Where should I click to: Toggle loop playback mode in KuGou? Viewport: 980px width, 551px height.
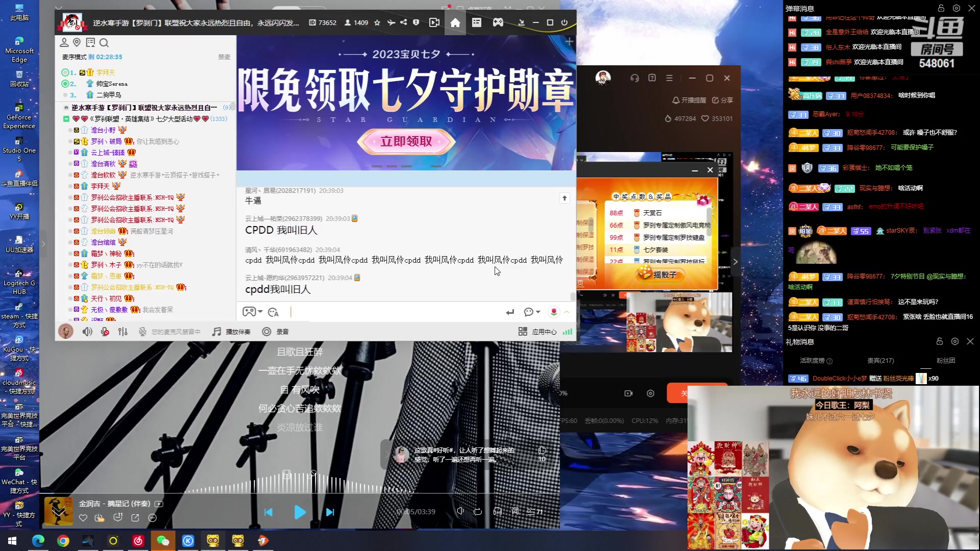pos(478,512)
